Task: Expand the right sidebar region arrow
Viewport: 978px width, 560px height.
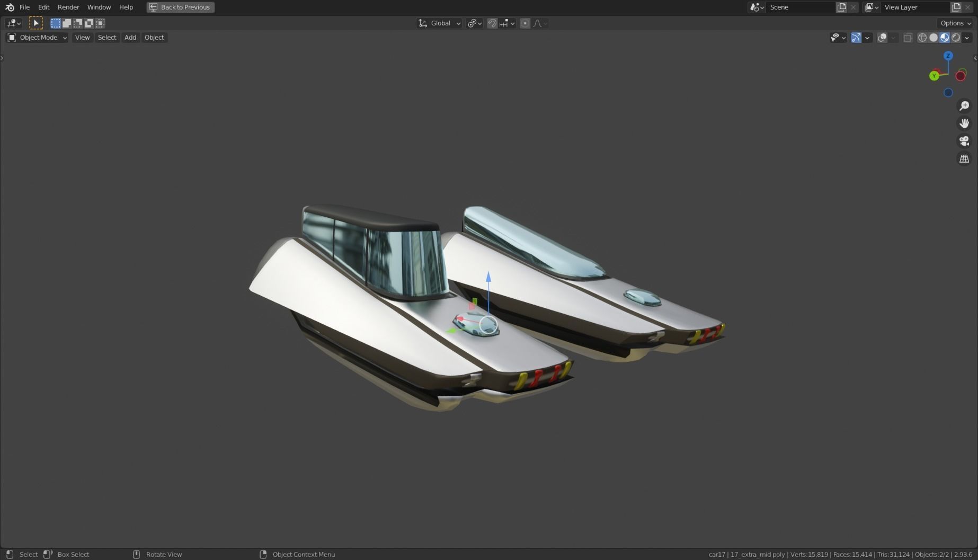Action: point(975,58)
